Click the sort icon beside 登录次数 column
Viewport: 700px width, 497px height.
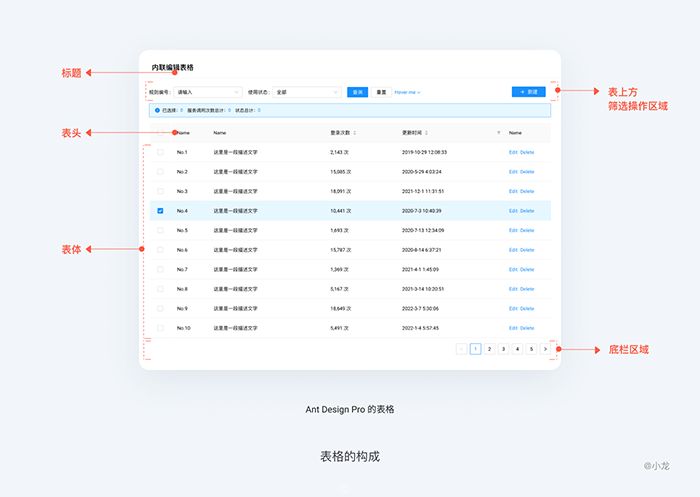point(354,132)
